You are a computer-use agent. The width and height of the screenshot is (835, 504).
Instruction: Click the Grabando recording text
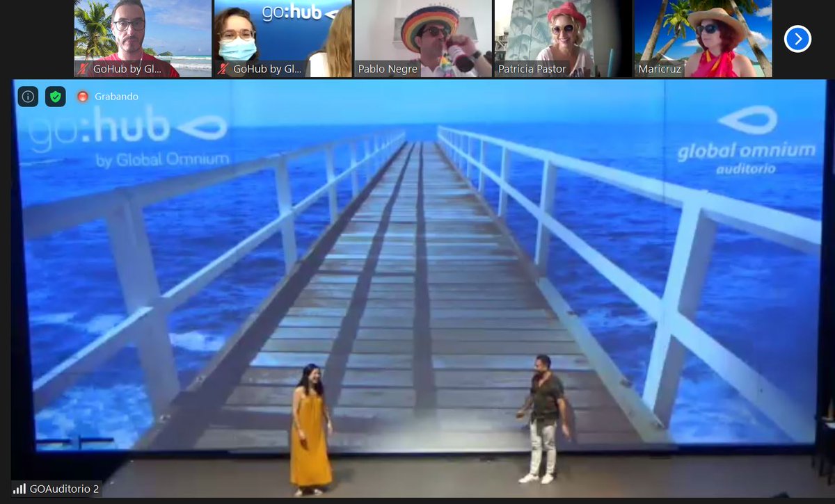click(x=116, y=97)
